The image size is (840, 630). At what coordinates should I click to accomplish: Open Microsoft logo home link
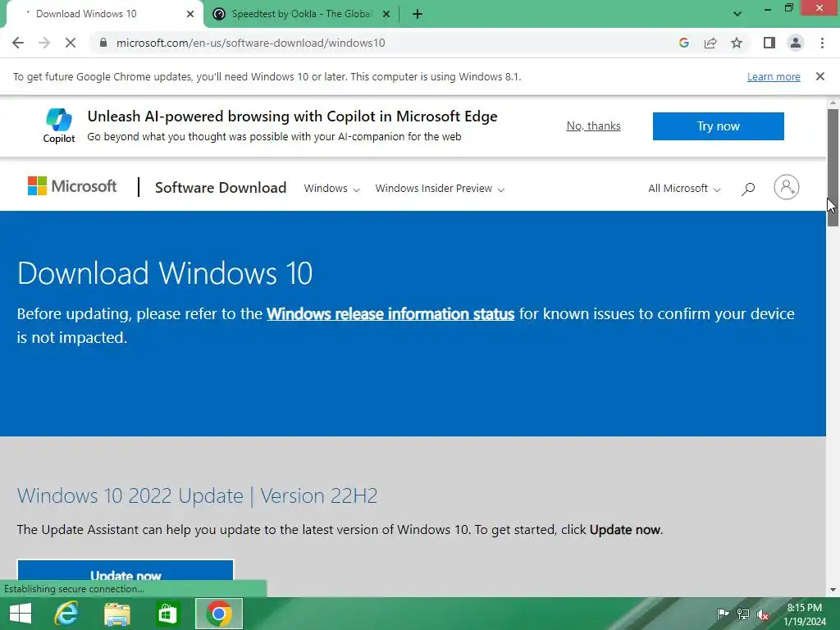tap(72, 186)
